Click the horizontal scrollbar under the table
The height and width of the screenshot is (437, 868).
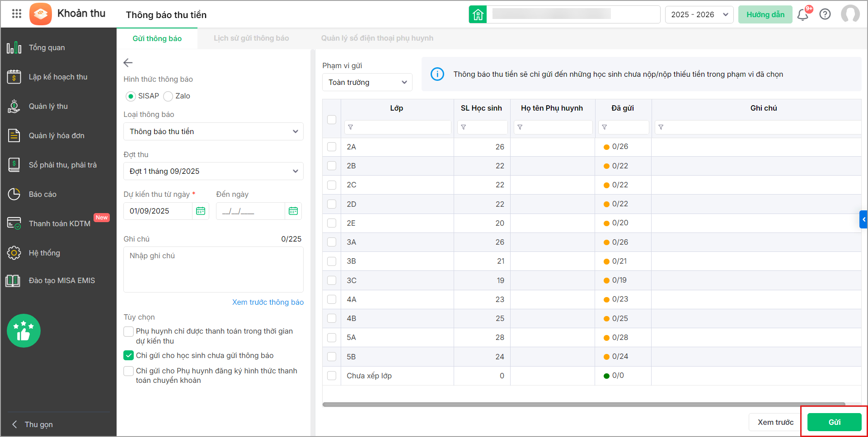583,404
